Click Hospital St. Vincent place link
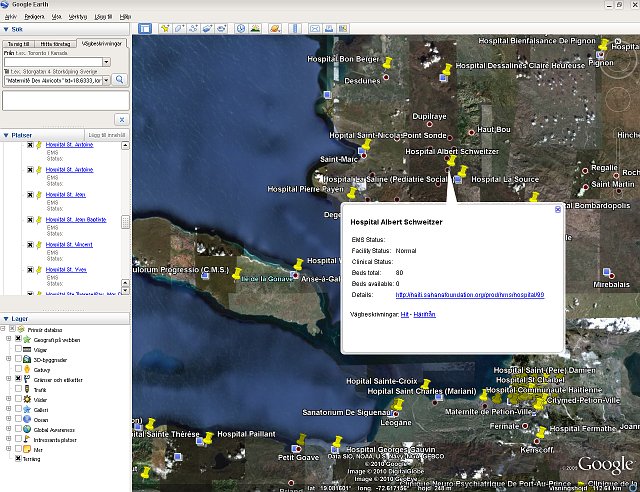The width and height of the screenshot is (640, 492). (70, 245)
